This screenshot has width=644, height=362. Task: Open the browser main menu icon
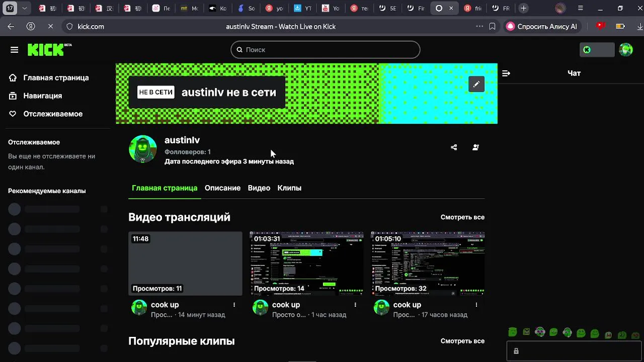click(x=581, y=9)
